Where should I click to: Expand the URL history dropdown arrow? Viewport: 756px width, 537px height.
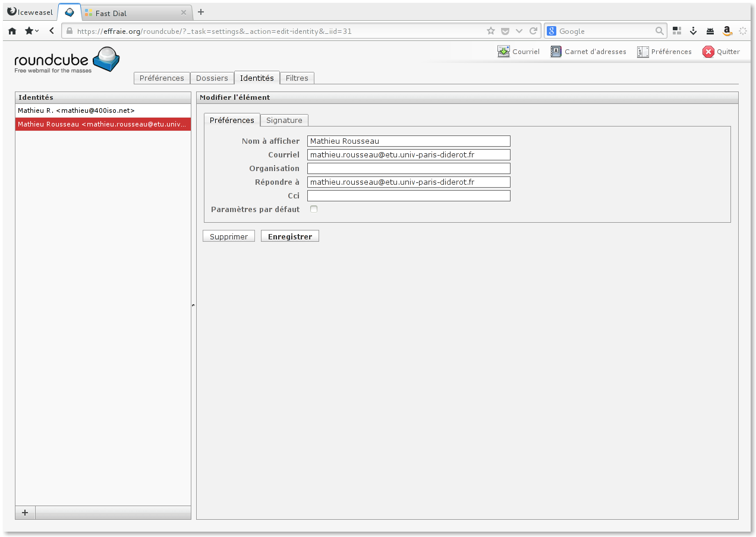click(x=519, y=31)
